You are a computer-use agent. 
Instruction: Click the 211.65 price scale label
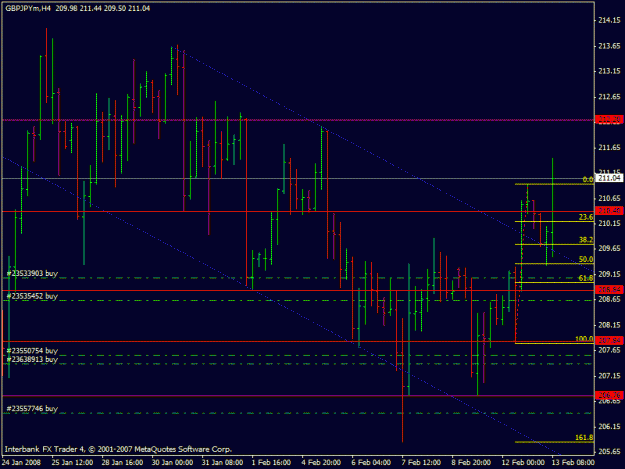pos(609,147)
